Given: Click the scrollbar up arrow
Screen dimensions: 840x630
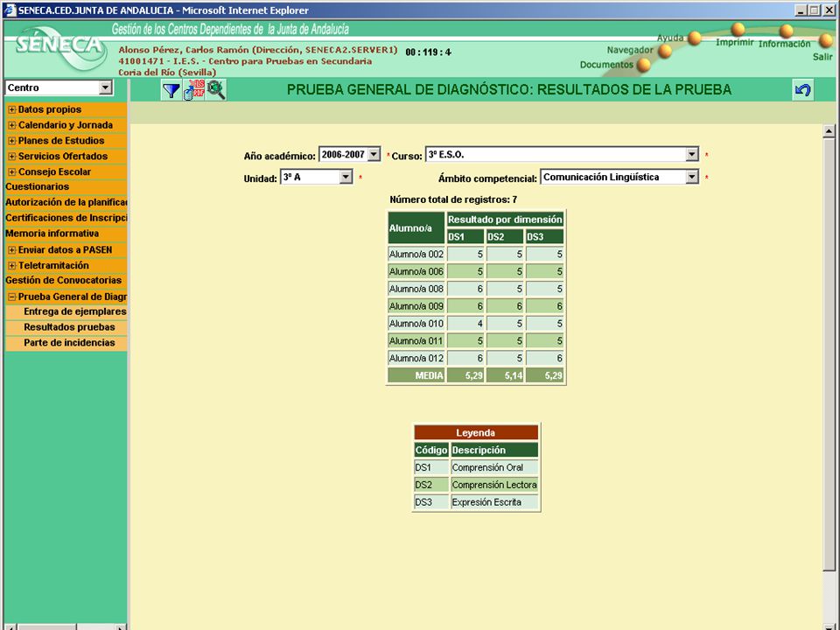Looking at the screenshot, I should tap(829, 130).
